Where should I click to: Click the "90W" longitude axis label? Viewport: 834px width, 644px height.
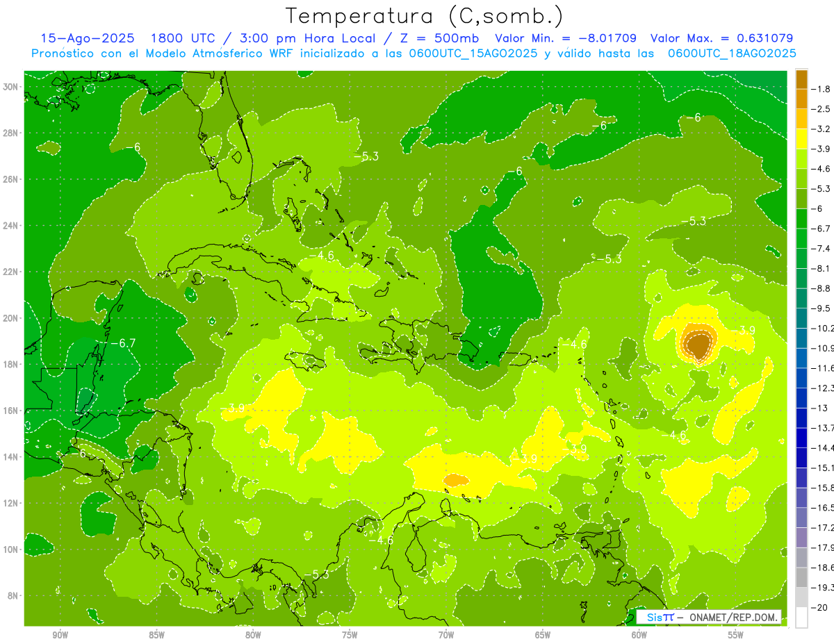click(x=60, y=635)
